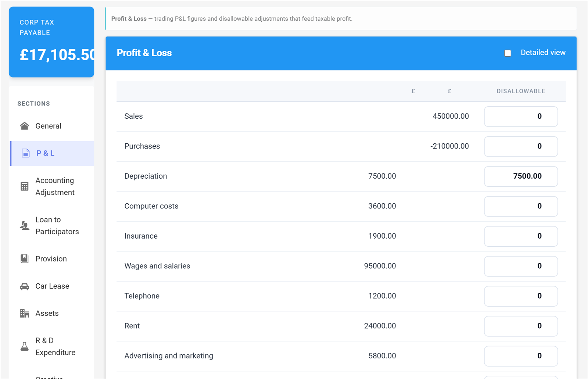This screenshot has height=379, width=588.
Task: Click the DISALLOWABLE column header
Action: (521, 91)
